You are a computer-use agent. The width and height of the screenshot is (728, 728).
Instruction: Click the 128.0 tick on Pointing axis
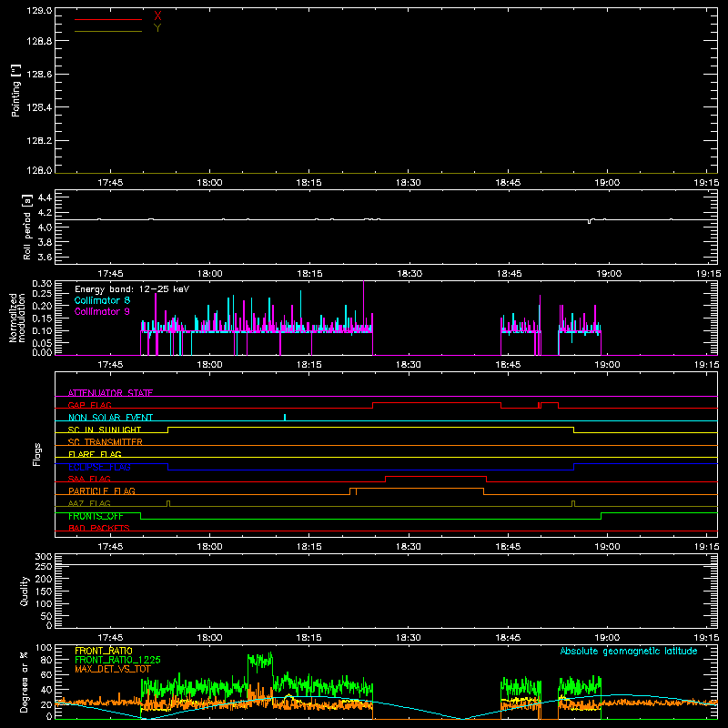[39, 170]
